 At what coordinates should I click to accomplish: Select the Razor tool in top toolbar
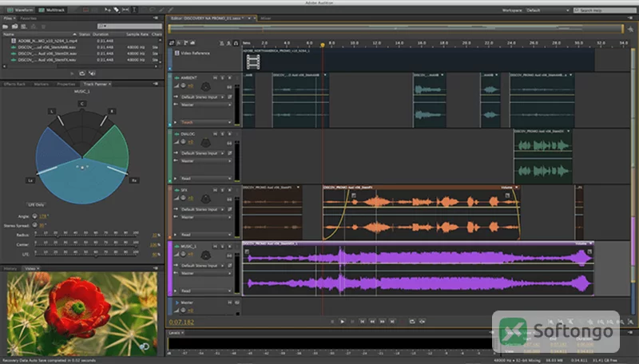(x=117, y=10)
